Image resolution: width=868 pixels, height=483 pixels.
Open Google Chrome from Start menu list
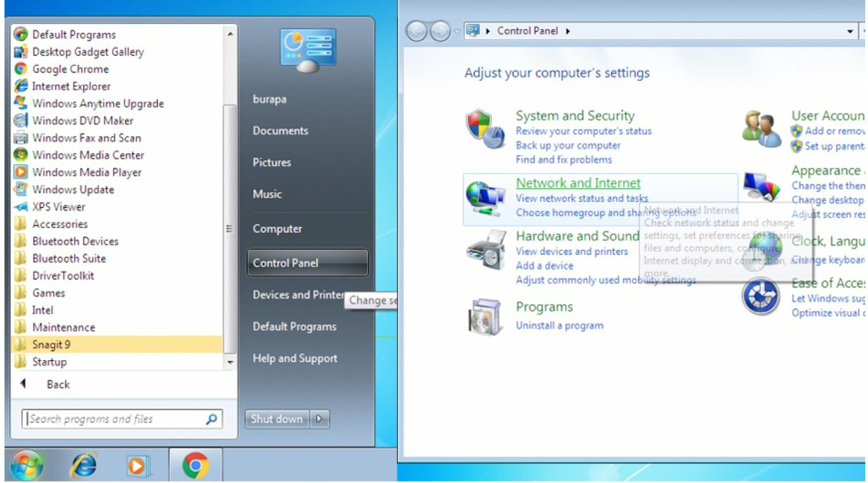pos(61,69)
